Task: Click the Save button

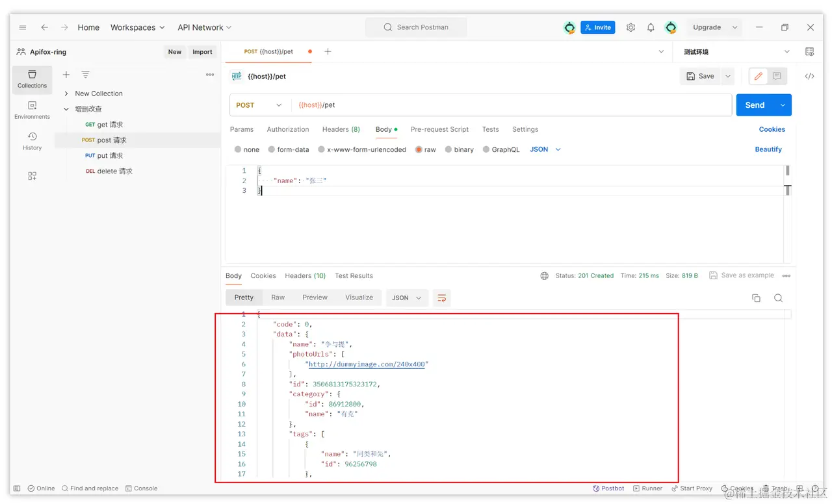Action: [700, 76]
